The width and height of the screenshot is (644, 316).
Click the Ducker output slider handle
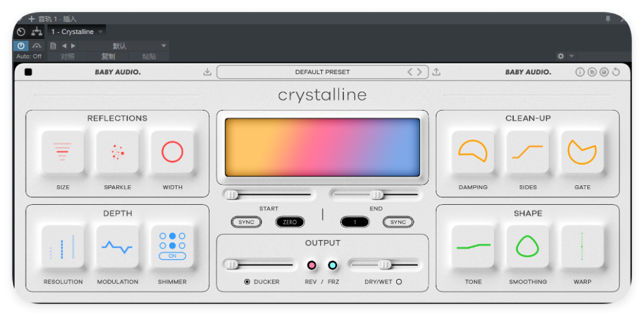click(x=231, y=265)
